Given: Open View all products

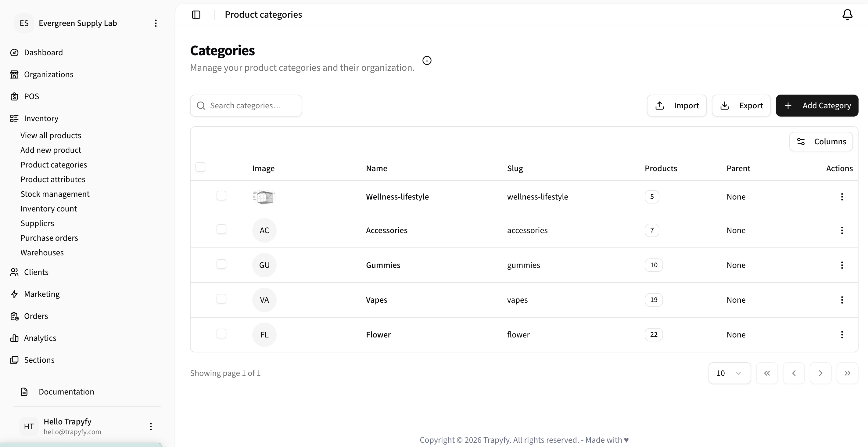Looking at the screenshot, I should 51,135.
